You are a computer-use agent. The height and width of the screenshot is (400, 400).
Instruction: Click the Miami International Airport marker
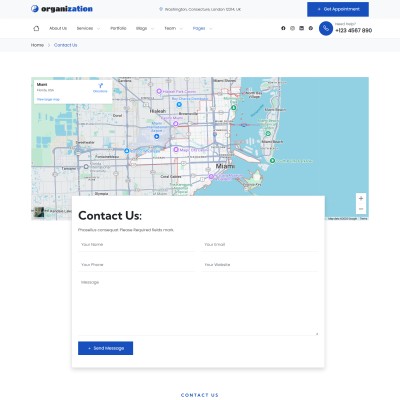tap(157, 136)
